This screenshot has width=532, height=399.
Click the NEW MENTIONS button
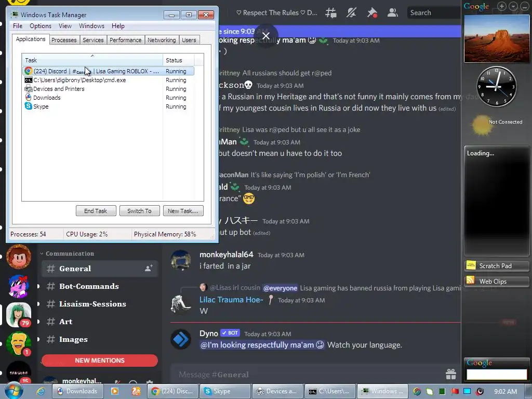(100, 361)
